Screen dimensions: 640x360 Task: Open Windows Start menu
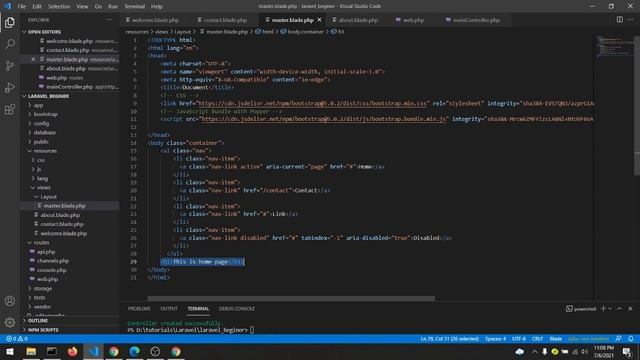9,351
